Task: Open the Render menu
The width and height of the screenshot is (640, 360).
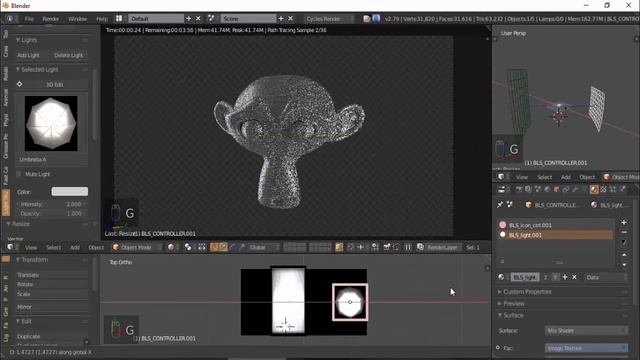Action: (x=51, y=19)
